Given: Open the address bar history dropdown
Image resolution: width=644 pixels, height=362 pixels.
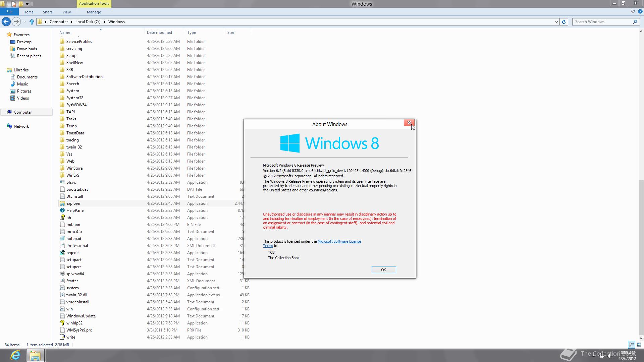Looking at the screenshot, I should [556, 22].
